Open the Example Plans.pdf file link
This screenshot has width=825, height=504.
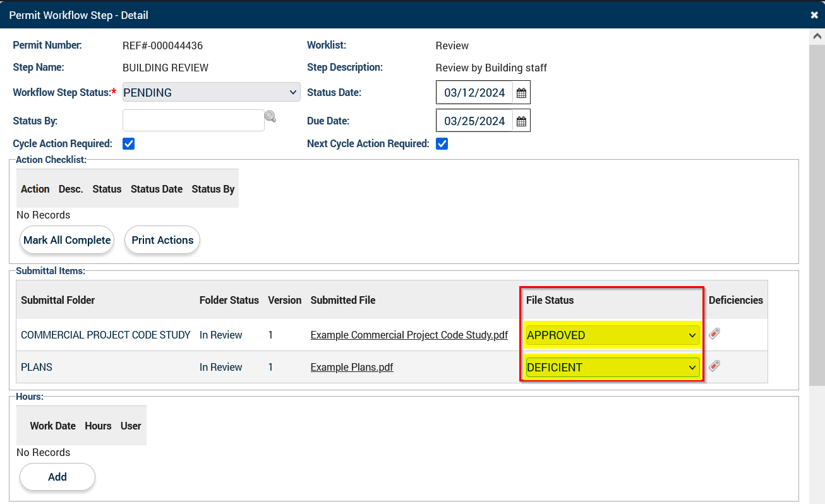352,368
